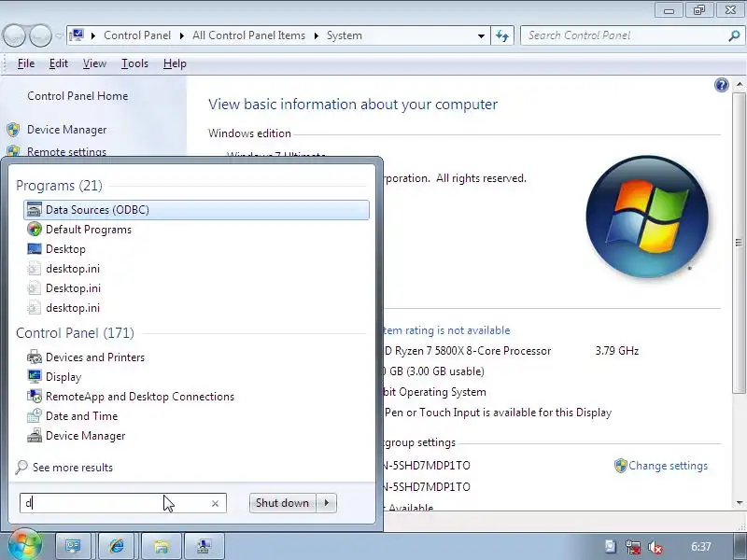The width and height of the screenshot is (747, 560).
Task: Expand arrow after All Control Panel Items
Action: pyautogui.click(x=316, y=35)
